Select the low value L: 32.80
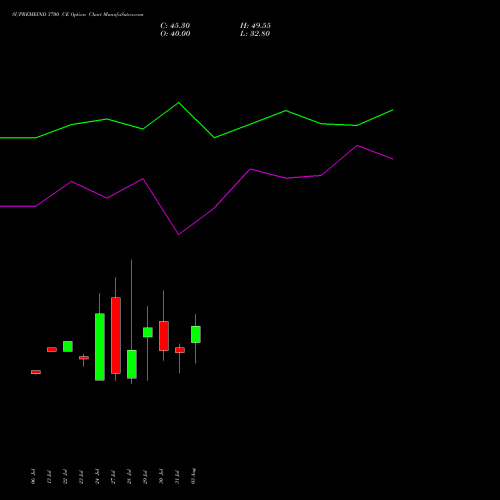500x500 pixels. pos(255,34)
